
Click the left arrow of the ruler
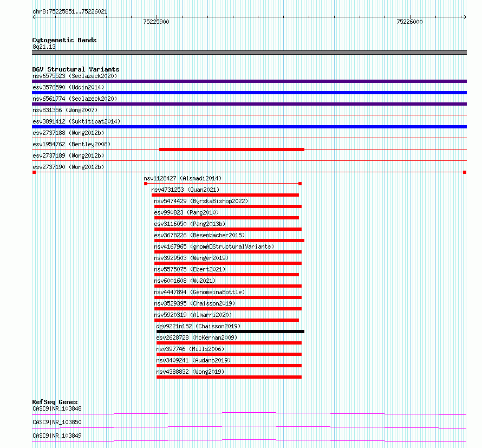pos(34,17)
